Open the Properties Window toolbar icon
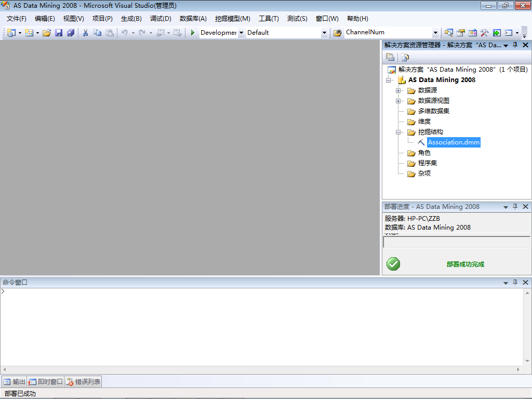 pyautogui.click(x=460, y=33)
